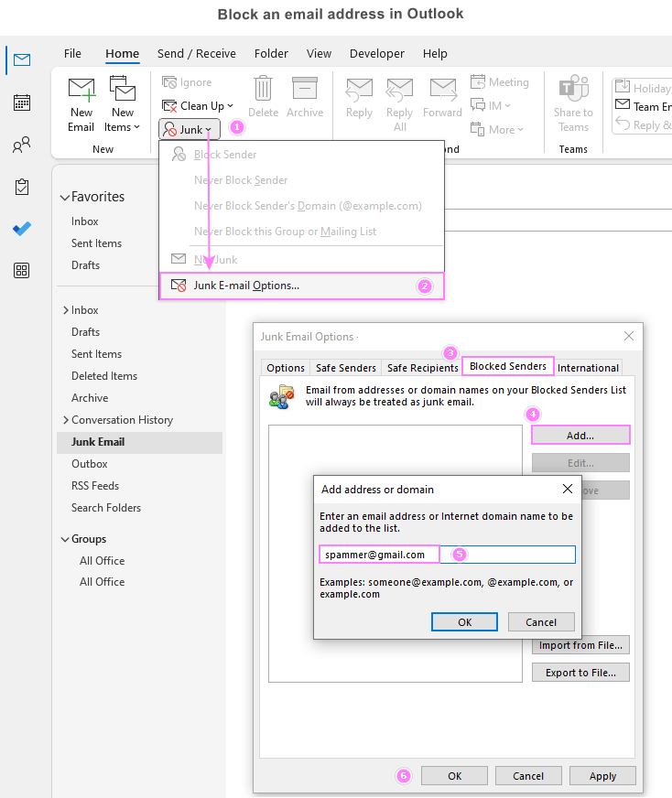This screenshot has height=798, width=672.
Task: Open New Items dropdown in ribbon
Action: 122,105
